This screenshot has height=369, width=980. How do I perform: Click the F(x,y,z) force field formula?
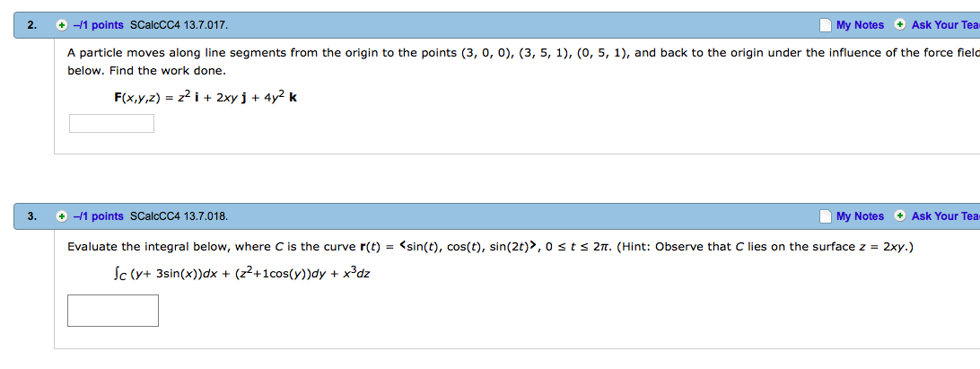(x=206, y=97)
